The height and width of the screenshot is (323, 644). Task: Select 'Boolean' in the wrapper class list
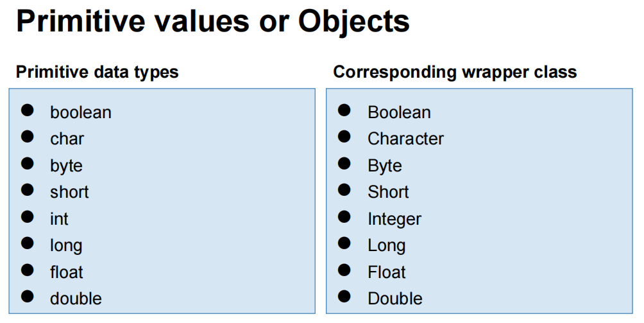click(399, 112)
